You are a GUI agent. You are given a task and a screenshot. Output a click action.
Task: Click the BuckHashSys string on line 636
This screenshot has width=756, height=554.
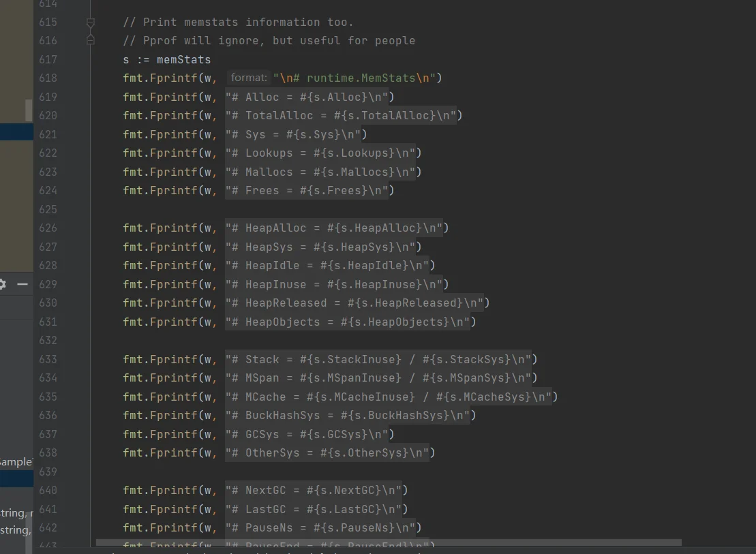coord(347,415)
